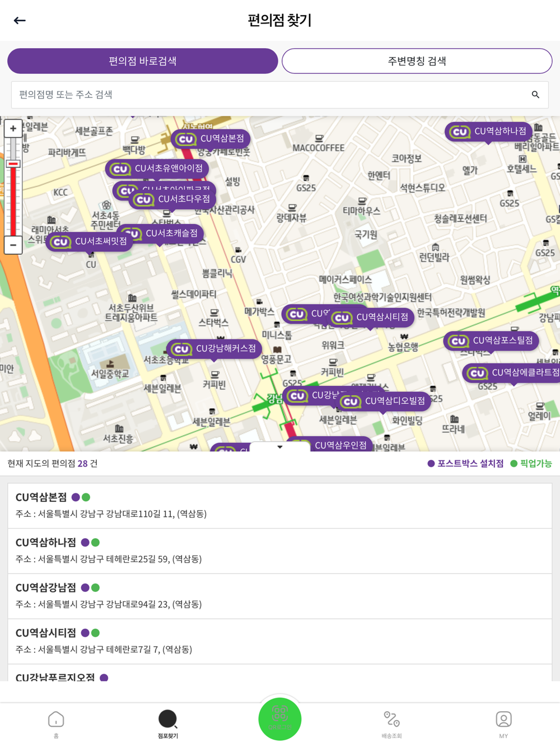Open the CU역삼포스틸점 map marker

coord(491,341)
